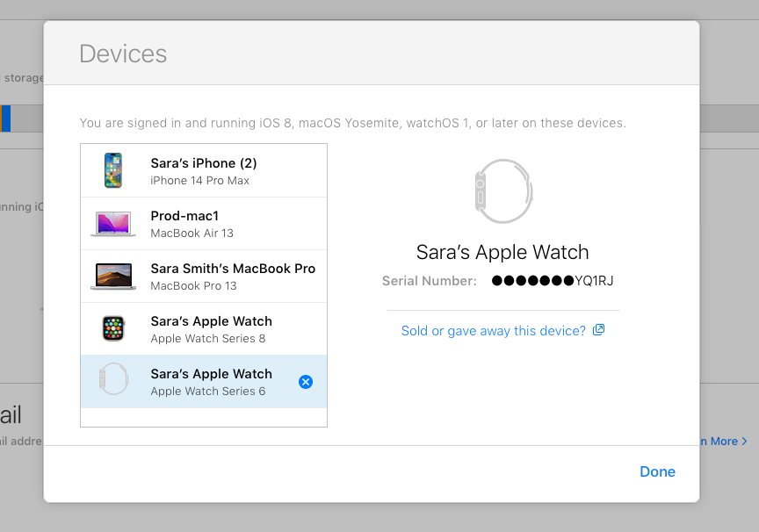Select Sara Smith's MacBook Pro row

coord(204,277)
